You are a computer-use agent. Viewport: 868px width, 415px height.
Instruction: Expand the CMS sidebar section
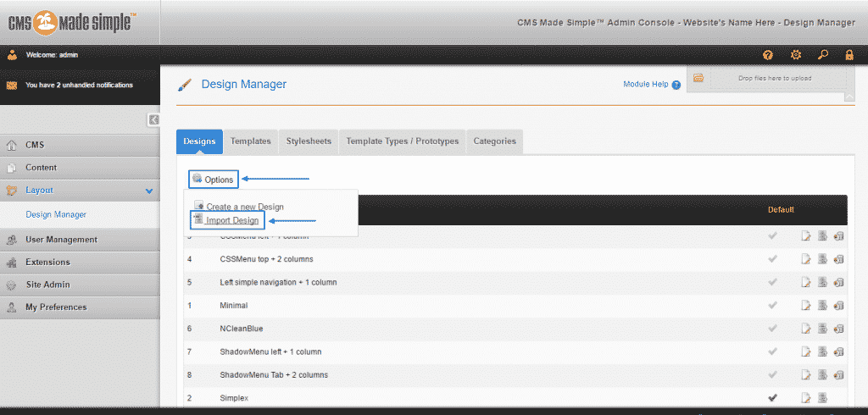point(80,145)
